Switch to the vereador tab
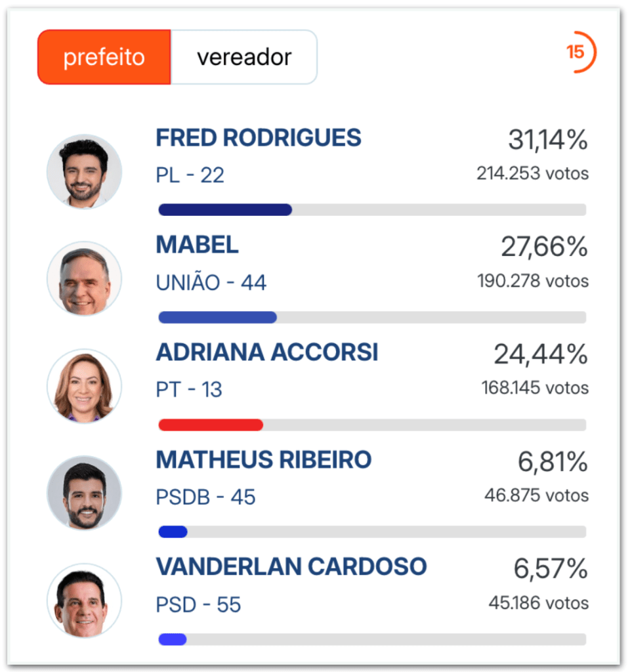Image resolution: width=632 pixels, height=672 pixels. 243,57
